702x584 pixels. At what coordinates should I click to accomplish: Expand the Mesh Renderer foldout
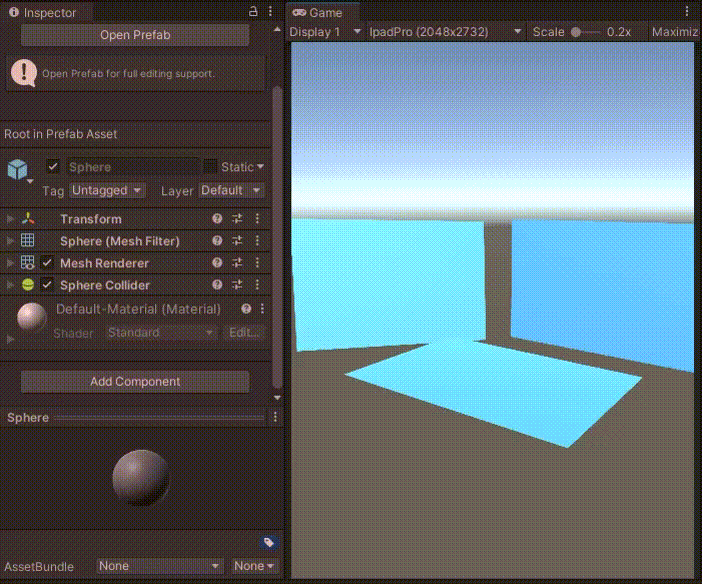pyautogui.click(x=10, y=262)
